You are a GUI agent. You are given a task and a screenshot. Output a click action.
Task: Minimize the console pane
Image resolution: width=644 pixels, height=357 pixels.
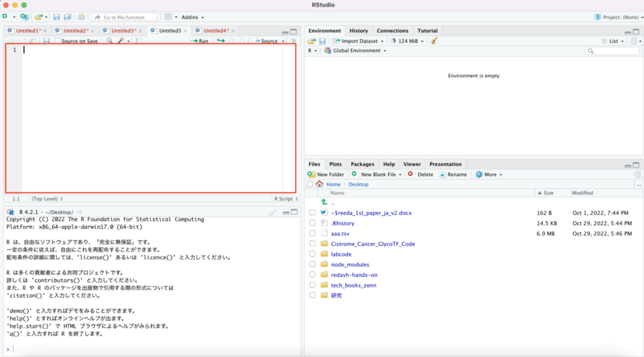(286, 213)
